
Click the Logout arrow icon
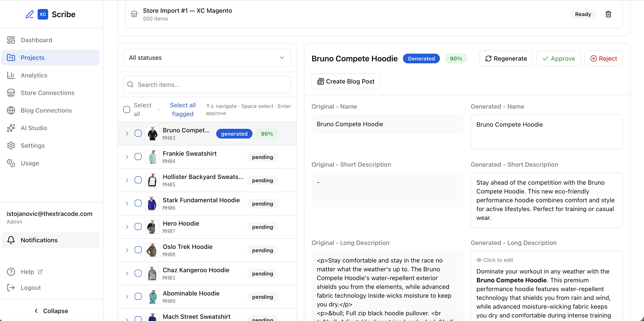click(11, 288)
